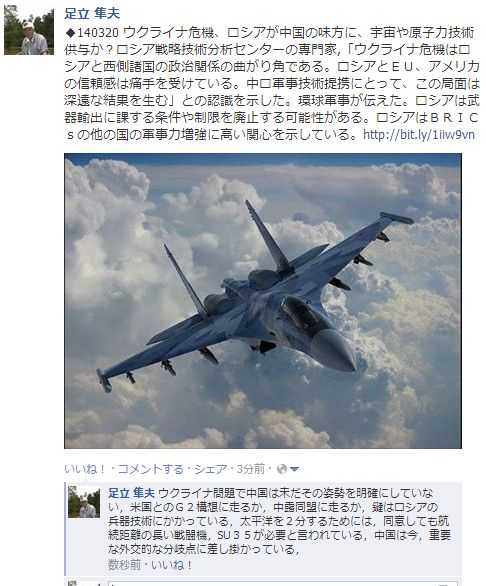486x586 pixels.
Task: Enlarge the fighter jet photo
Action: pos(263,301)
